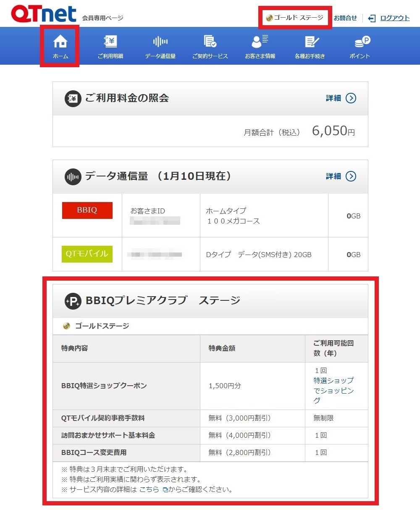Click the 会員専用ページ header text
420x510 pixels.
pos(102,18)
